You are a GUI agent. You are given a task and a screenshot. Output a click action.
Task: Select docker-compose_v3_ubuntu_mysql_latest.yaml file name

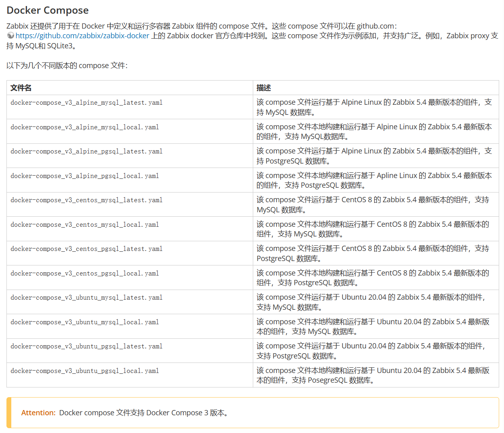coord(86,298)
